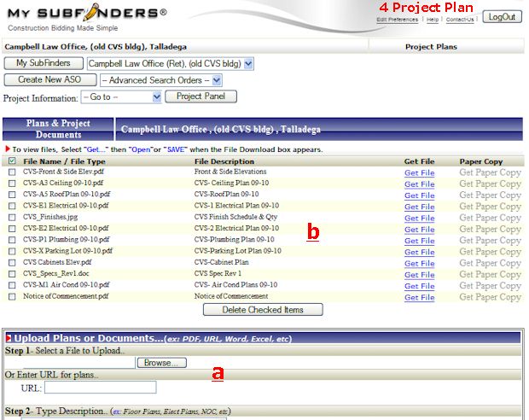This screenshot has width=529, height=420.
Task: Get File for Notice of Commencement
Action: click(419, 297)
